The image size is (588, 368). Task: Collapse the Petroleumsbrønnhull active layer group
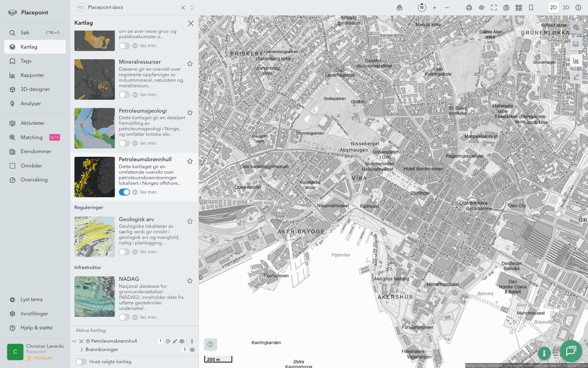(74, 341)
